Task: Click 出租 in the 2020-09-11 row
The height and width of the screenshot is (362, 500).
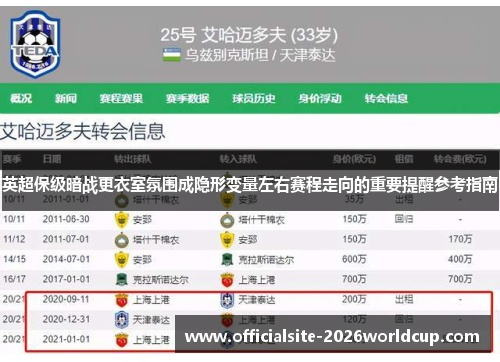Action: pos(404,299)
